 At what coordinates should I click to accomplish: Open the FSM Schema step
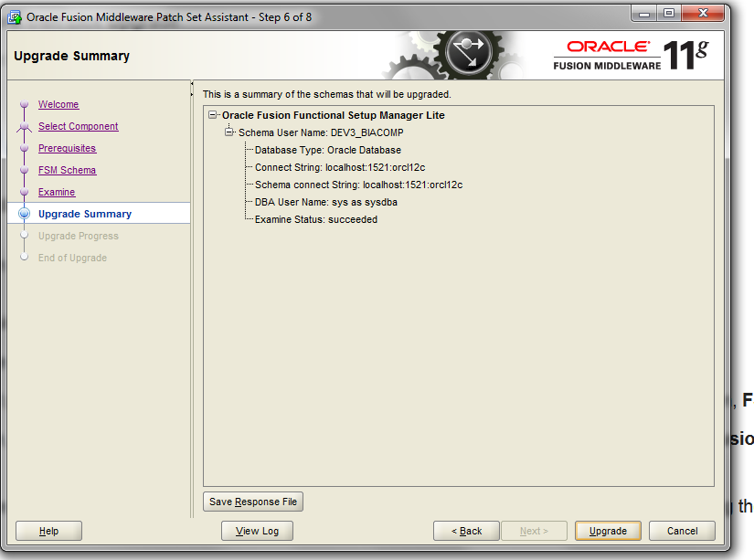[x=68, y=170]
